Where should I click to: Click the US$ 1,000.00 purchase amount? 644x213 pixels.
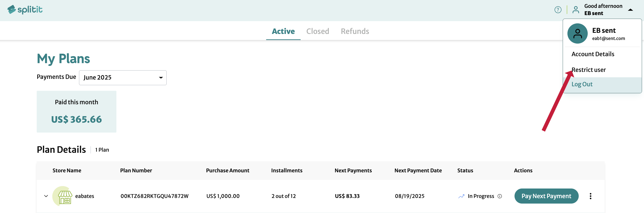(223, 196)
